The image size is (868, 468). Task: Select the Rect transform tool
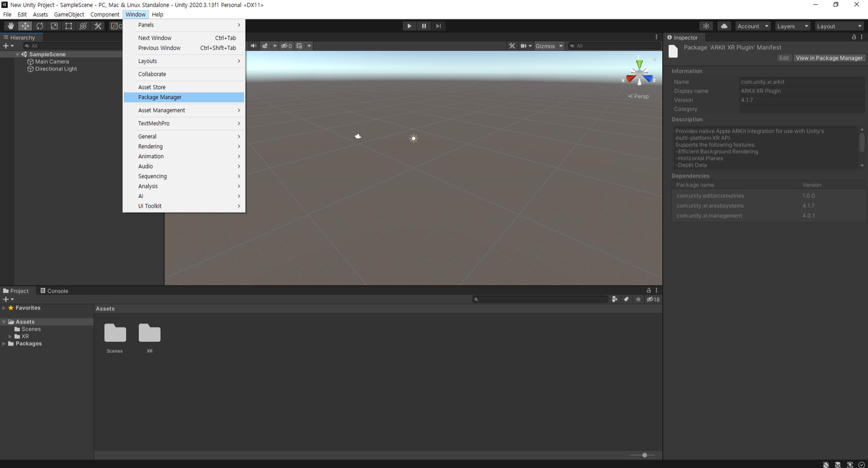69,26
